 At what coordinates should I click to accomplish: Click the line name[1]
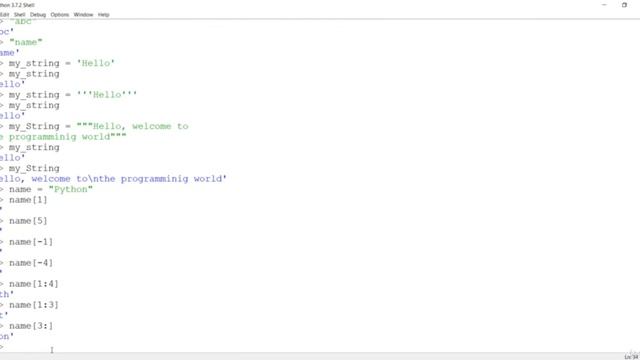[28, 200]
